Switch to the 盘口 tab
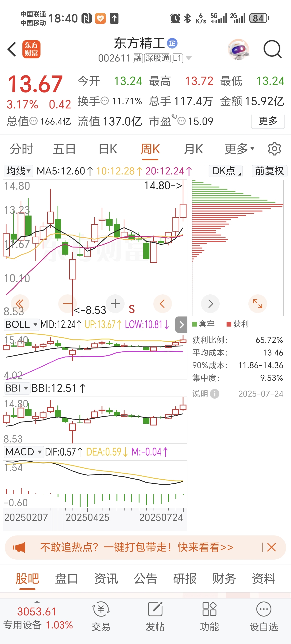 [67, 579]
